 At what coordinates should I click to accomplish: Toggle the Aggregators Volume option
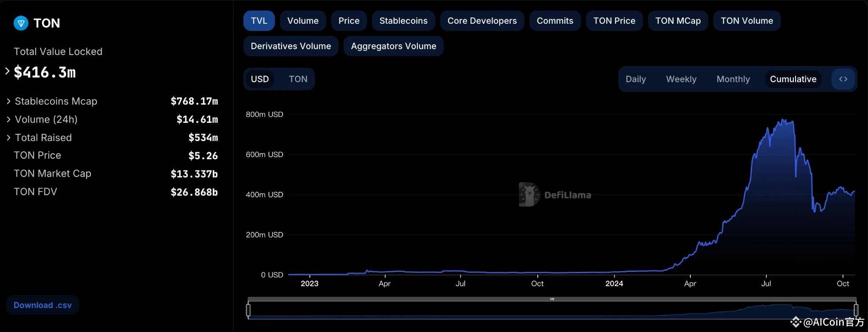click(x=393, y=46)
